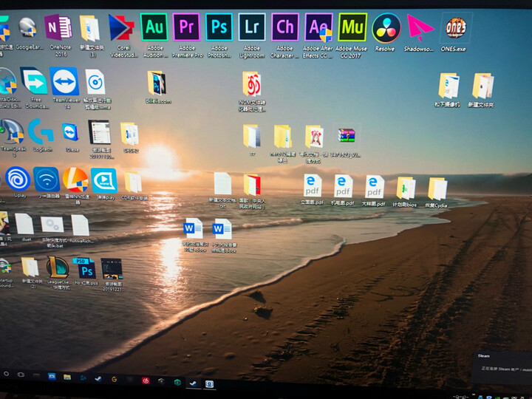Select the Adobe Photoshop desktop icon
Image resolution: width=532 pixels, height=399 pixels.
pyautogui.click(x=219, y=27)
